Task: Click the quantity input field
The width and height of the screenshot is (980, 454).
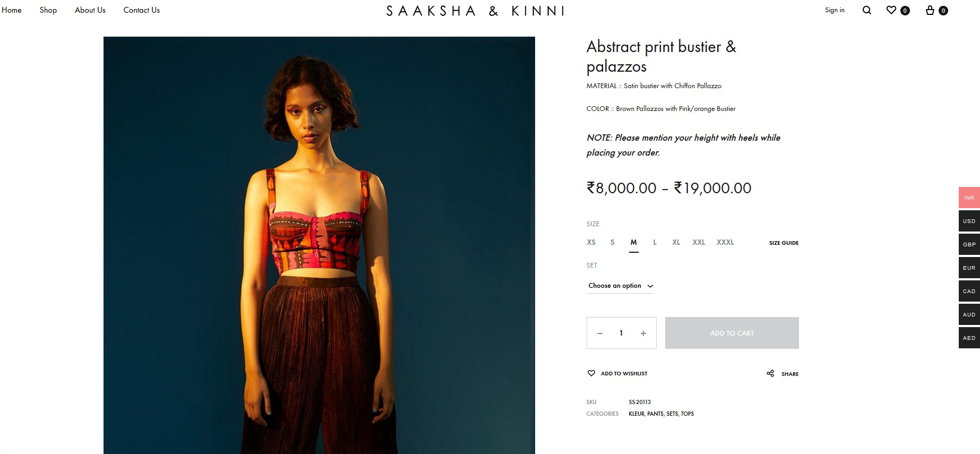Action: click(621, 333)
